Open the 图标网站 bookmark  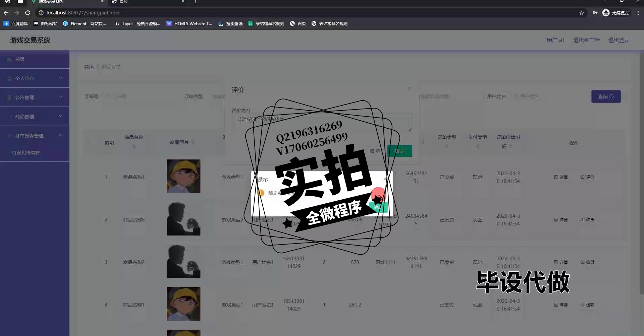[45, 23]
